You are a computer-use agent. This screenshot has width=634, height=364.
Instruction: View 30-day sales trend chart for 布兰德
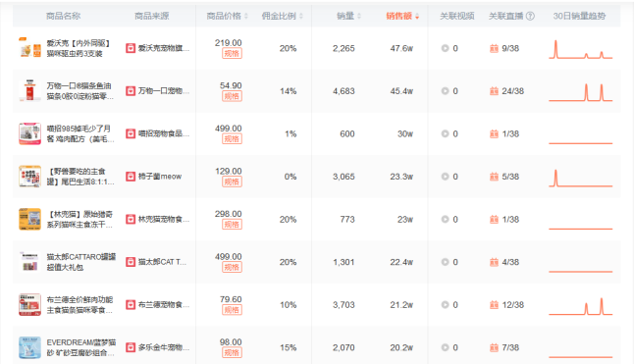click(x=580, y=306)
